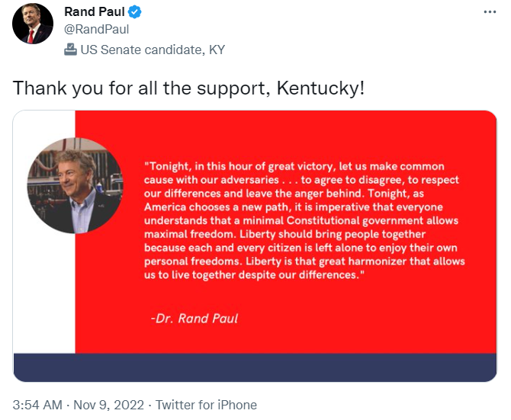
Task: Open the @RandPaul handle link
Action: coord(96,30)
